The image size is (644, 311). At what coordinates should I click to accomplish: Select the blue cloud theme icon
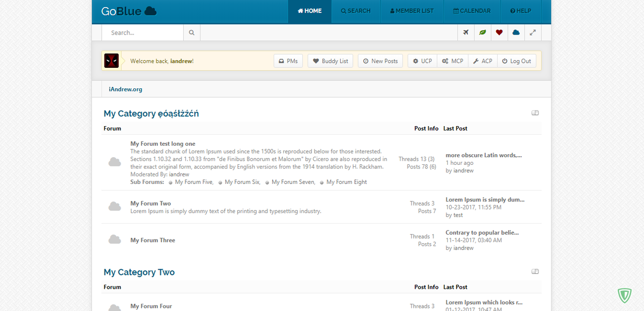[516, 33]
